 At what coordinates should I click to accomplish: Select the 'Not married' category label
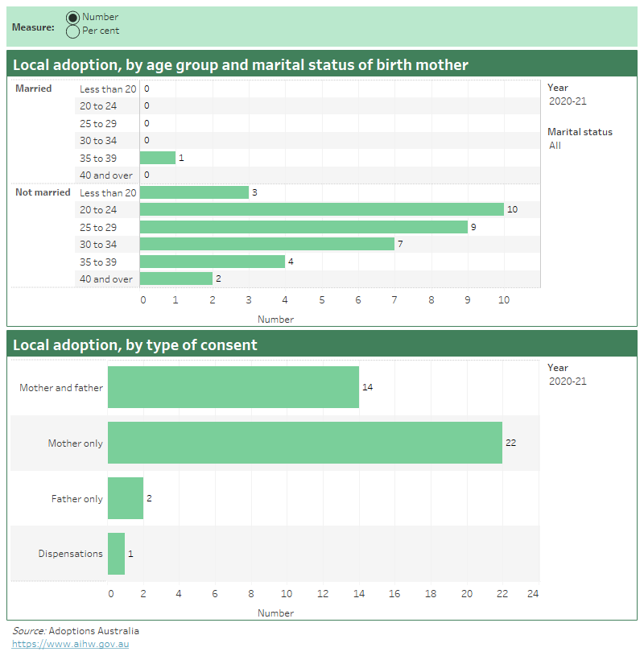pyautogui.click(x=42, y=192)
